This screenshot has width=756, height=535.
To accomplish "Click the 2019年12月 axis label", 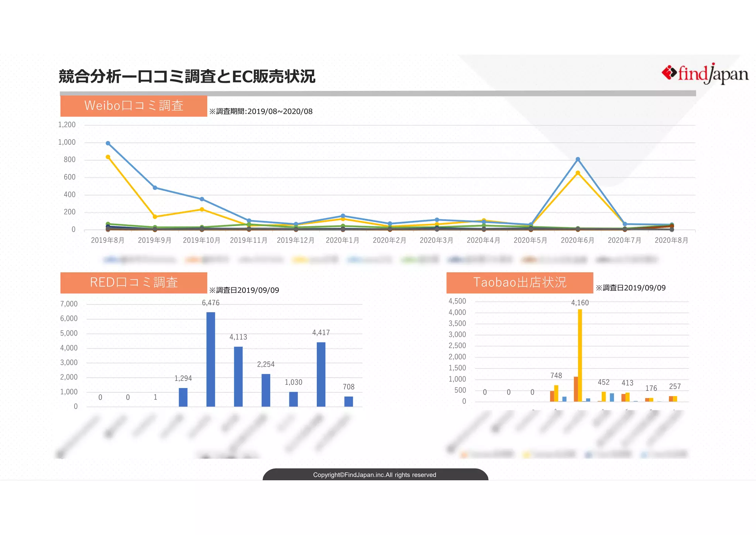I will pyautogui.click(x=296, y=240).
